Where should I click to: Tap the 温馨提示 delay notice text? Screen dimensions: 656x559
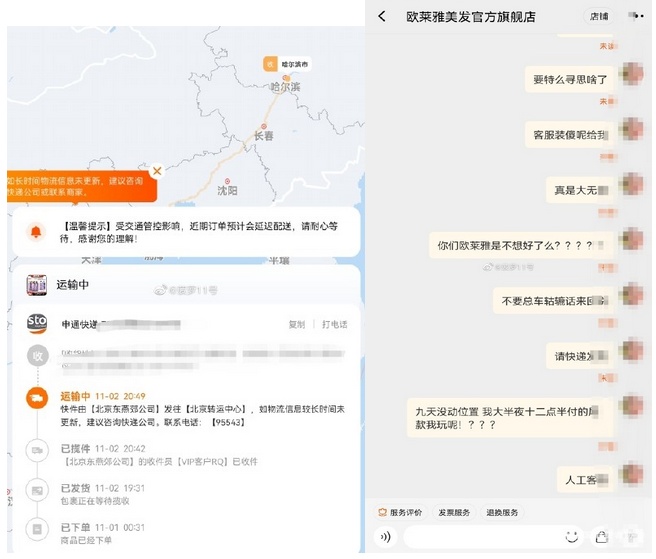pyautogui.click(x=199, y=232)
